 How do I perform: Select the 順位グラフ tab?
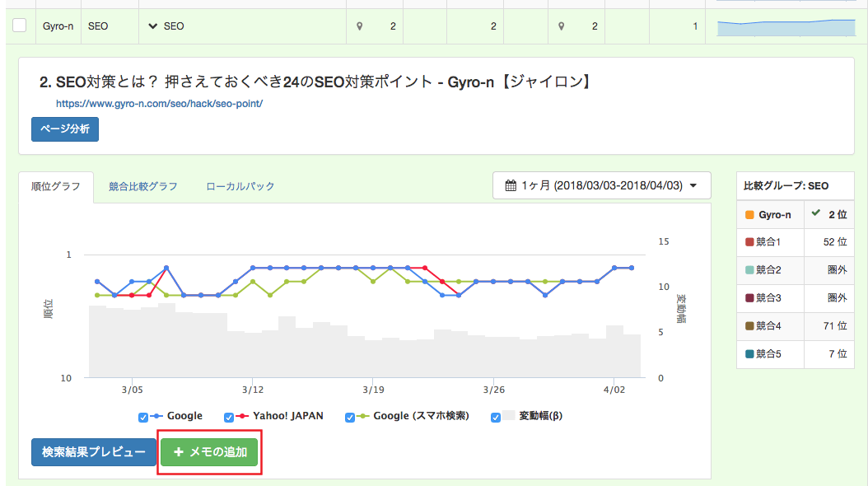[x=56, y=186]
